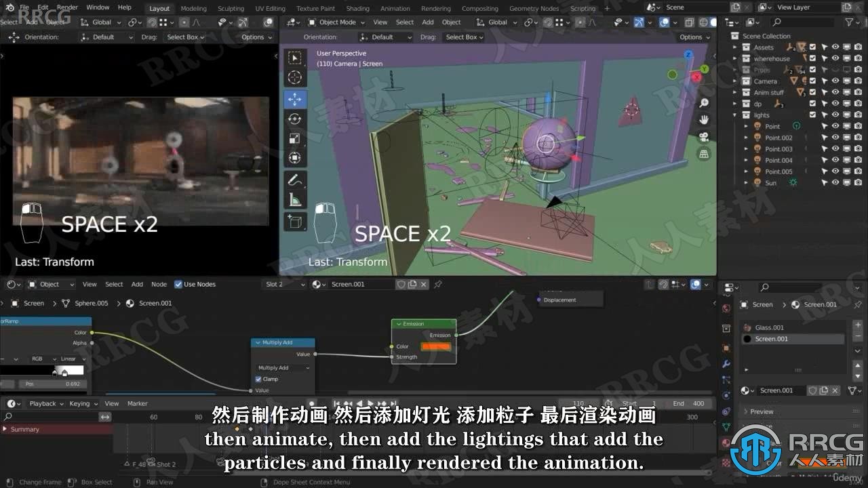Click new scene icon beside Scene field
The image size is (868, 488).
click(736, 7)
